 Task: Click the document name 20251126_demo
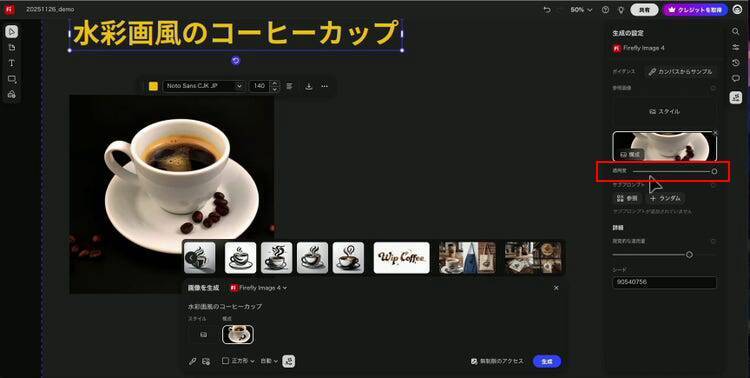click(50, 10)
